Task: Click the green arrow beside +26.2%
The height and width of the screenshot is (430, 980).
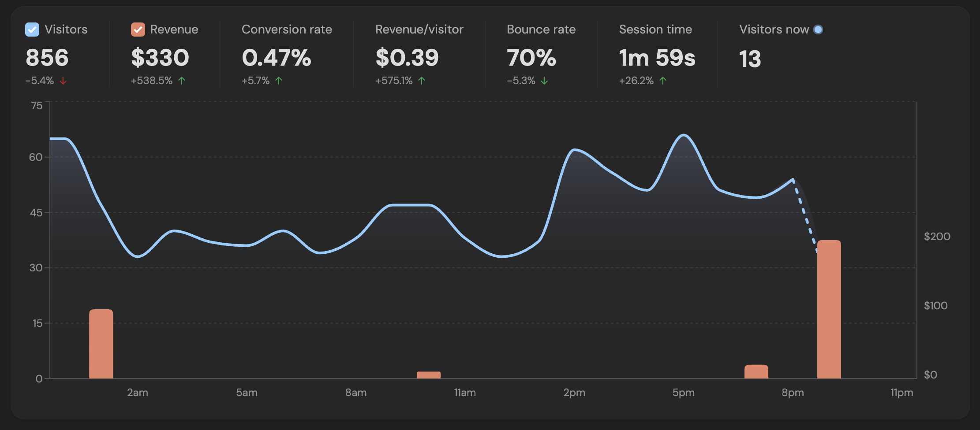Action: 663,81
